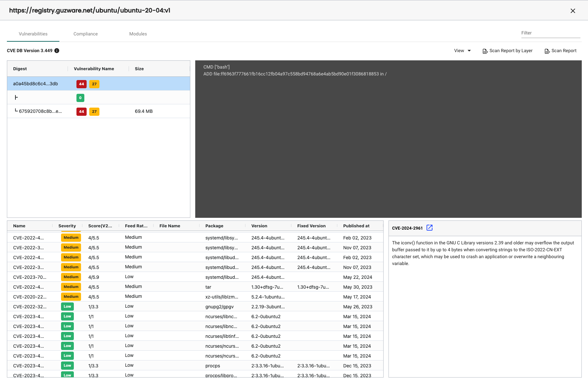The width and height of the screenshot is (588, 391).
Task: Click version cell 5.2.4-1ubuntu...
Action: (268, 297)
